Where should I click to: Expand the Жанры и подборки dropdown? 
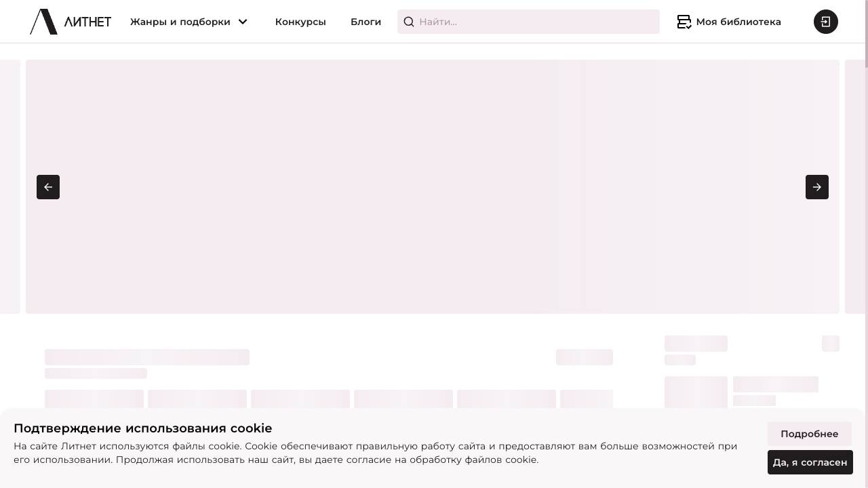(x=189, y=22)
